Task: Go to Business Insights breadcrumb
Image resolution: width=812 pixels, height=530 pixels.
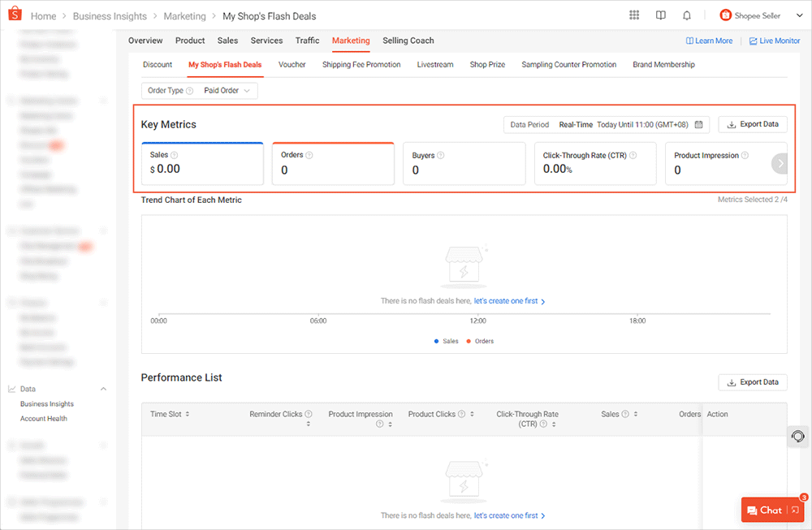Action: click(110, 16)
